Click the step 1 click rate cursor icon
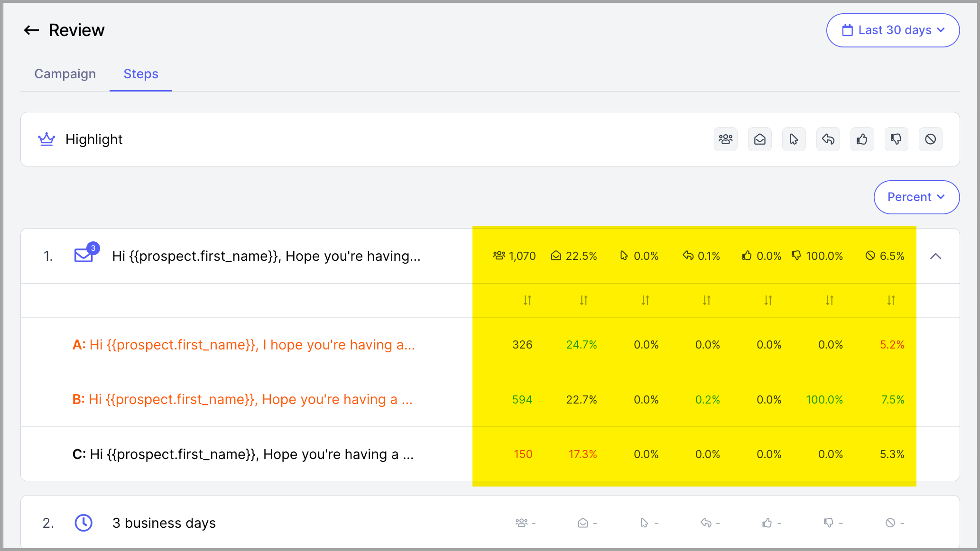This screenshot has height=551, width=980. click(x=624, y=256)
